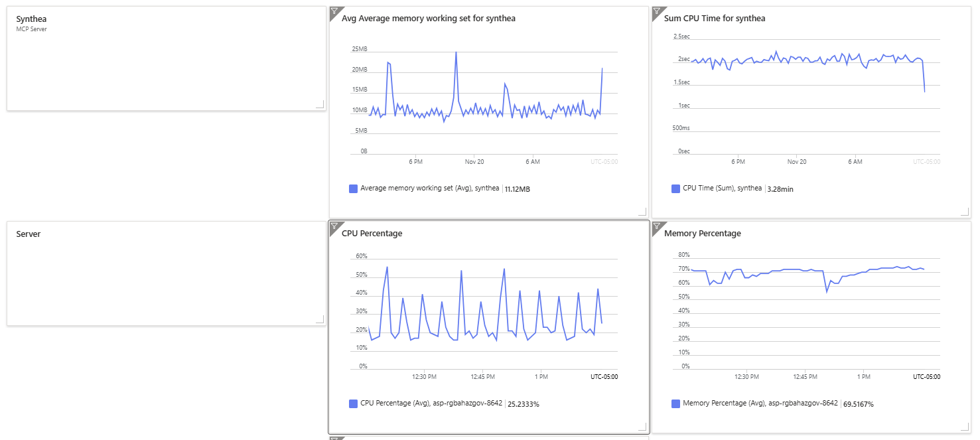Click the filter icon on the memory working set tile
This screenshot has width=980, height=440.
pyautogui.click(x=334, y=11)
